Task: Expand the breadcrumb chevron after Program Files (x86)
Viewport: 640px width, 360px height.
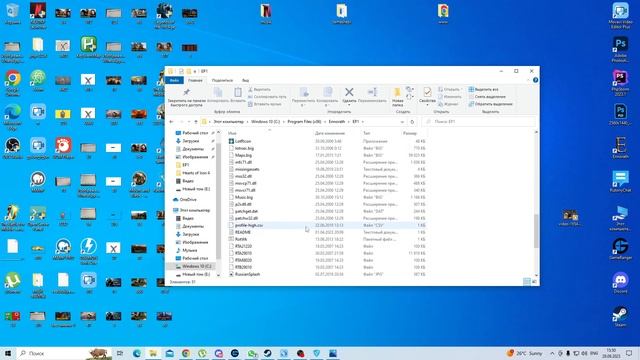Action: [x=325, y=122]
